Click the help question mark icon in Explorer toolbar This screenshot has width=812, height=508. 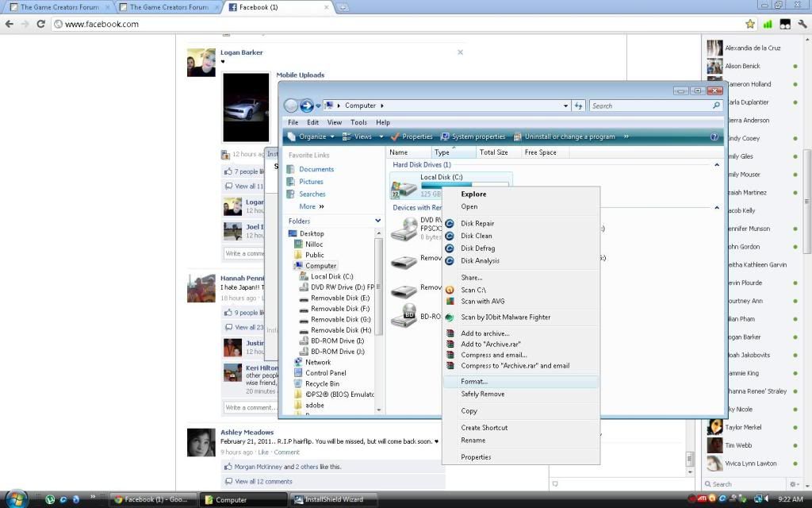click(x=714, y=137)
